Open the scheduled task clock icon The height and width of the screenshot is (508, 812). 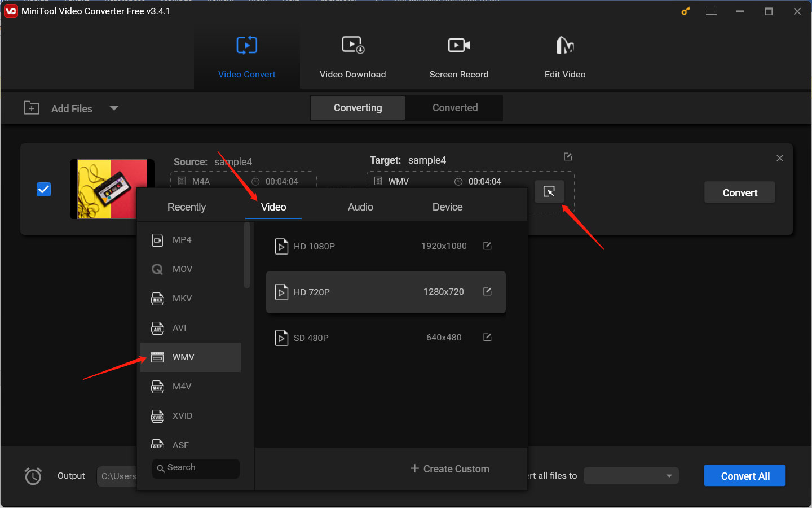(x=33, y=476)
